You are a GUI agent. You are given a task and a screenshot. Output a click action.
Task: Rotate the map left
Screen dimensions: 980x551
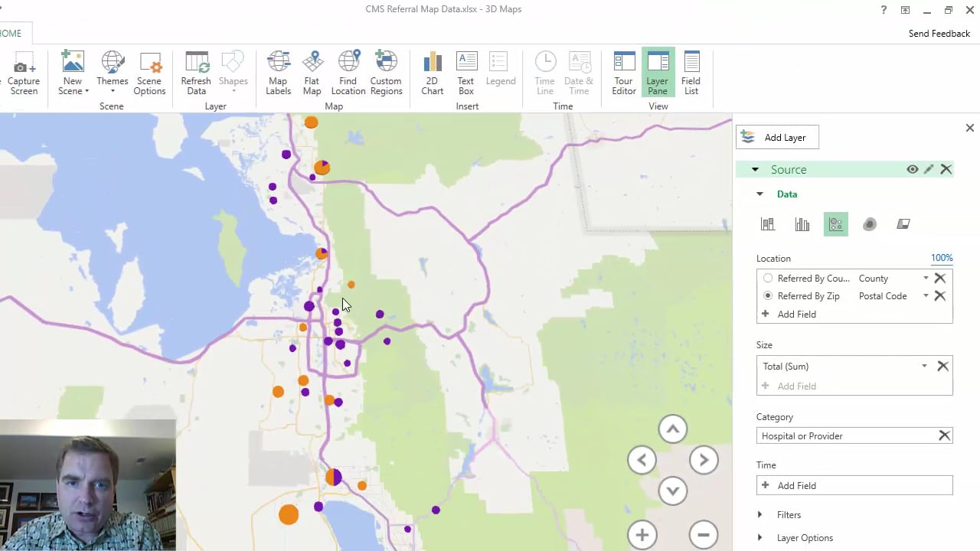pos(642,460)
